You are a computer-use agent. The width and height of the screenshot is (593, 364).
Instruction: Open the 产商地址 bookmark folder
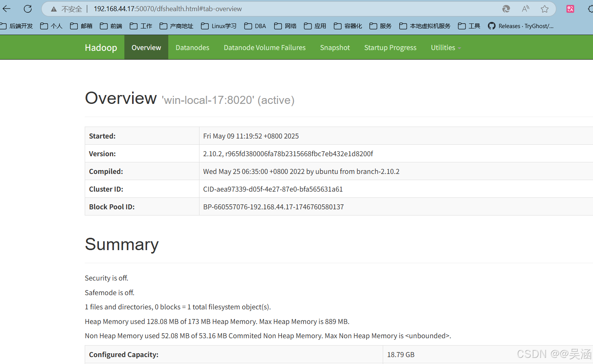(176, 26)
